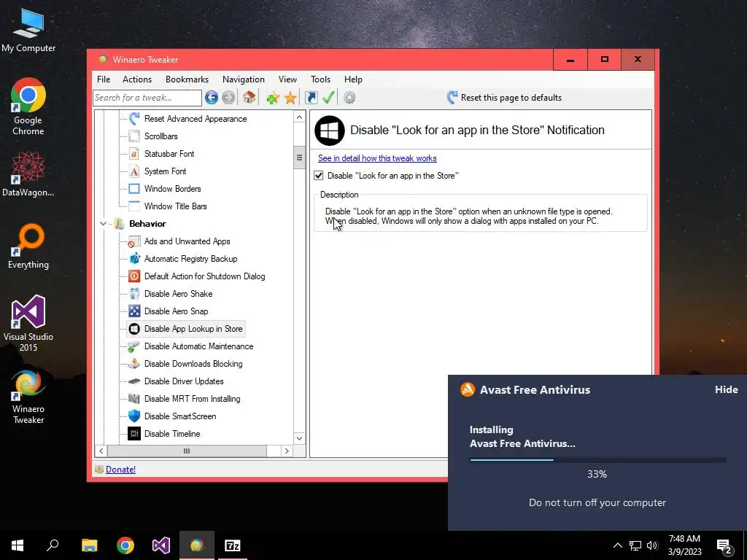Click the green plus Add bookmark icon
The height and width of the screenshot is (560, 747).
[x=273, y=98]
